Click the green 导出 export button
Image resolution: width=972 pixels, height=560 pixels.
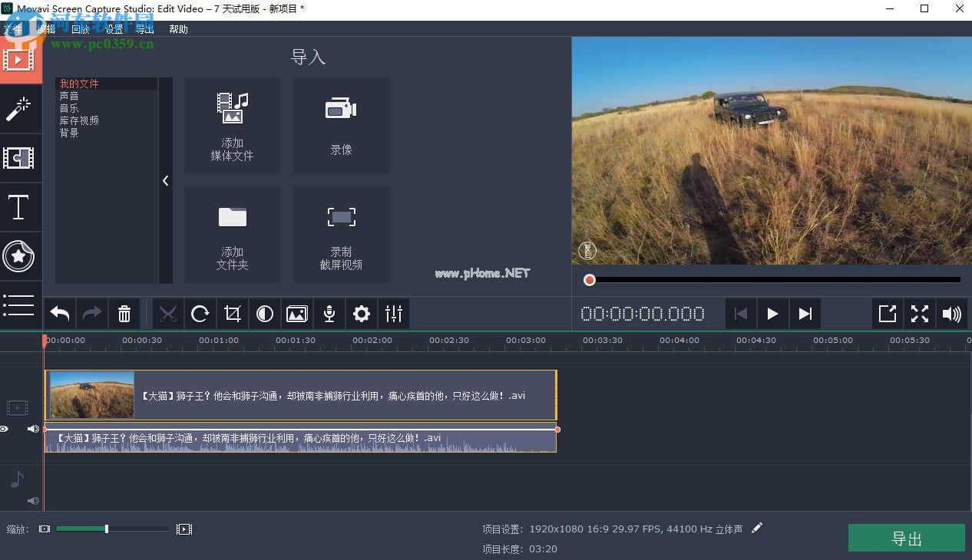point(906,538)
